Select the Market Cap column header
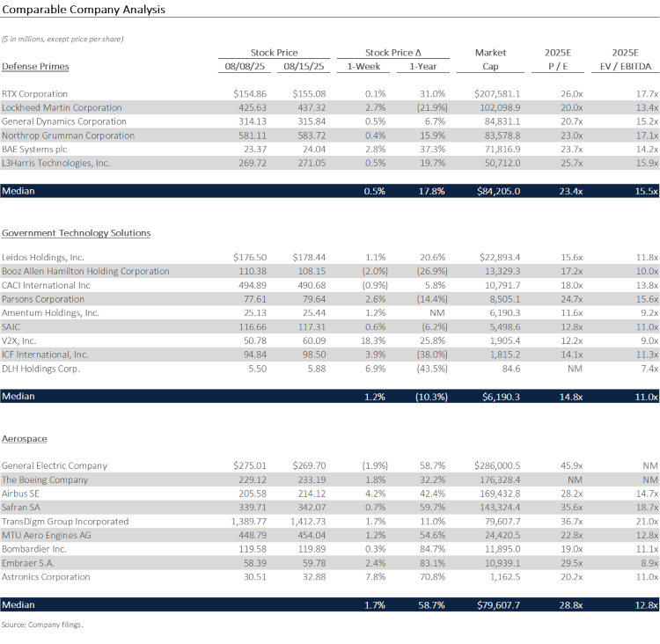660x644 pixels. click(x=490, y=59)
